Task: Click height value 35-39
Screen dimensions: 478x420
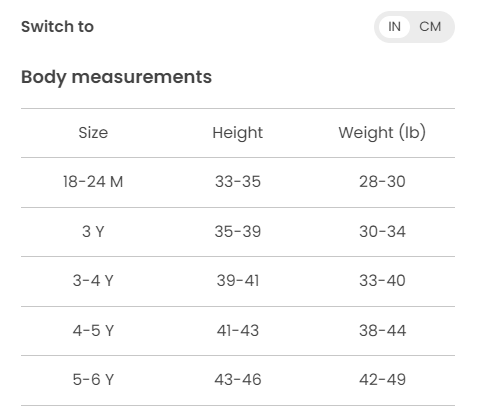Action: tap(238, 231)
